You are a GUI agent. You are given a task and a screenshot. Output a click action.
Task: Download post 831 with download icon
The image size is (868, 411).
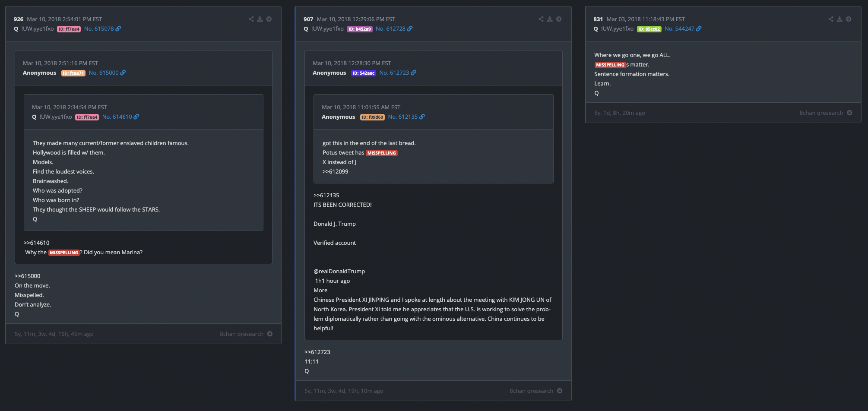pyautogui.click(x=839, y=19)
